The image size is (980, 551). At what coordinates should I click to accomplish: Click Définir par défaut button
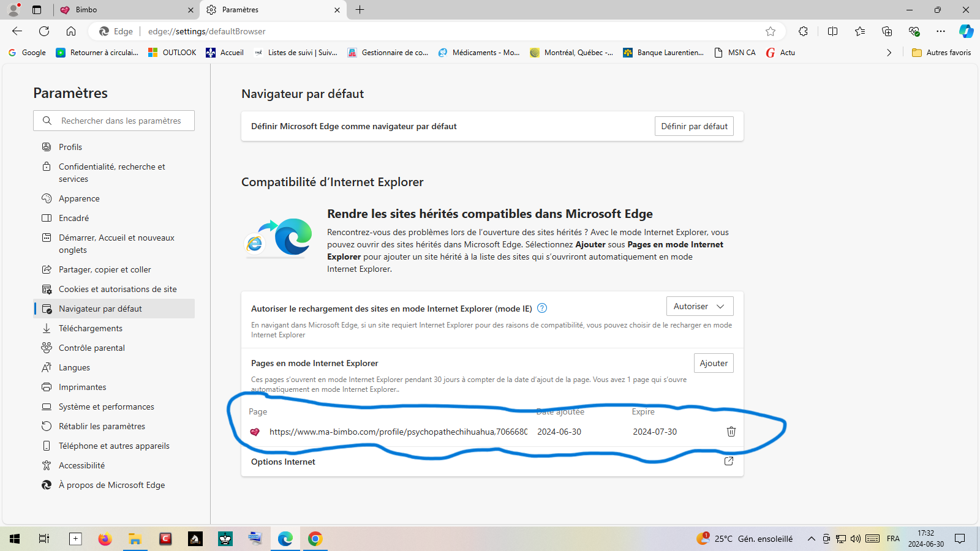point(694,126)
